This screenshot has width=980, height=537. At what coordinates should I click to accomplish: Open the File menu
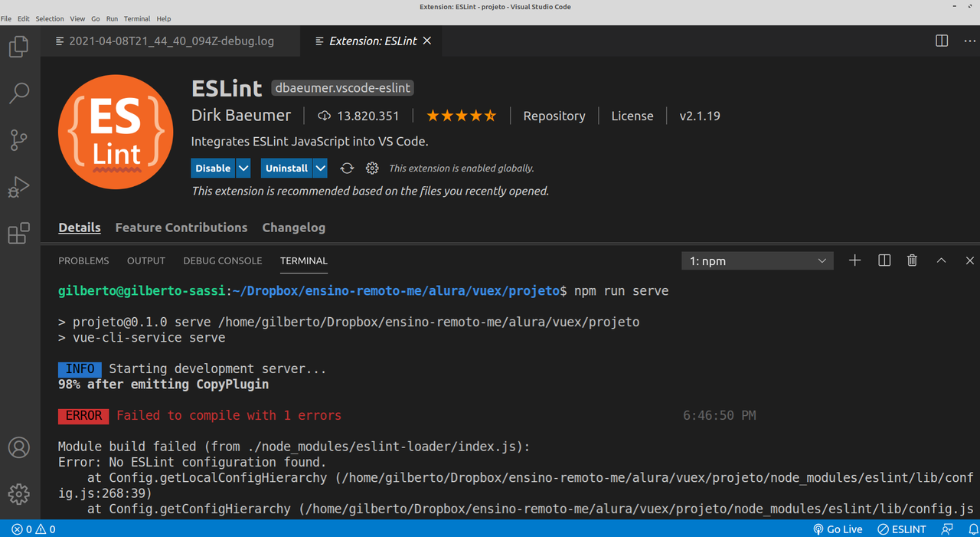5,18
